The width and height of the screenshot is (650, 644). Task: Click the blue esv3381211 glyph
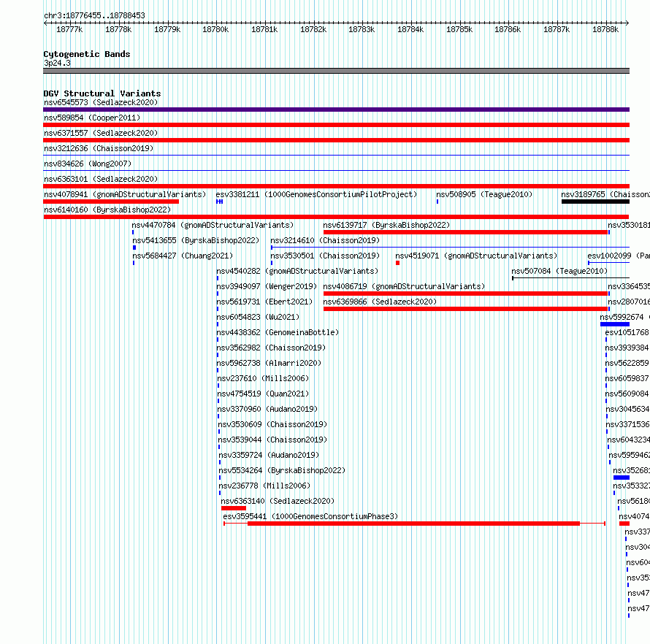point(219,202)
